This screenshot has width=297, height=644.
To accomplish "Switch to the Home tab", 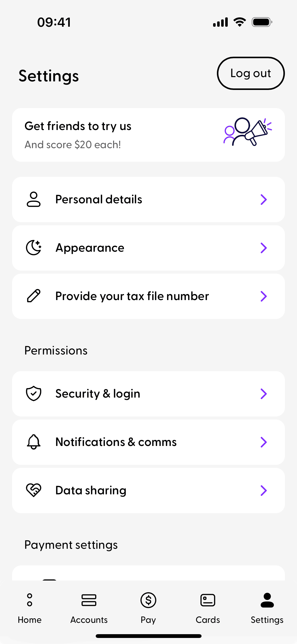I will (x=30, y=607).
